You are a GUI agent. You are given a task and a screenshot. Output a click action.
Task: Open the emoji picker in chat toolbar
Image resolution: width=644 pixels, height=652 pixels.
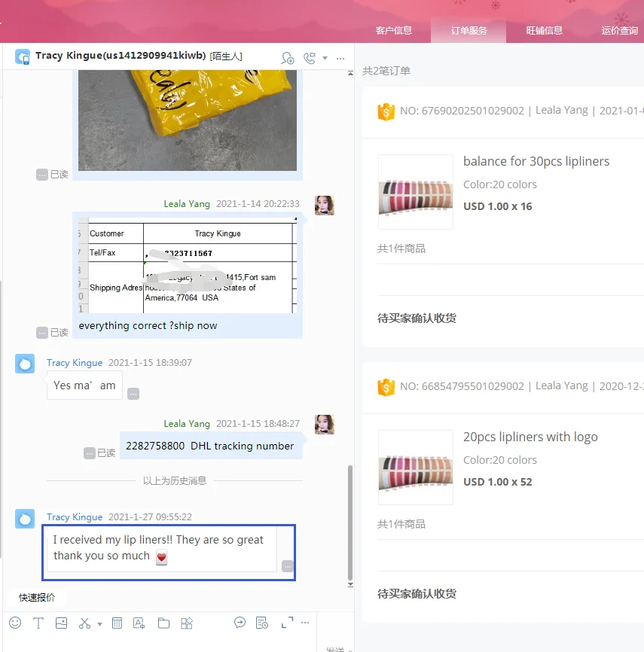coord(15,623)
